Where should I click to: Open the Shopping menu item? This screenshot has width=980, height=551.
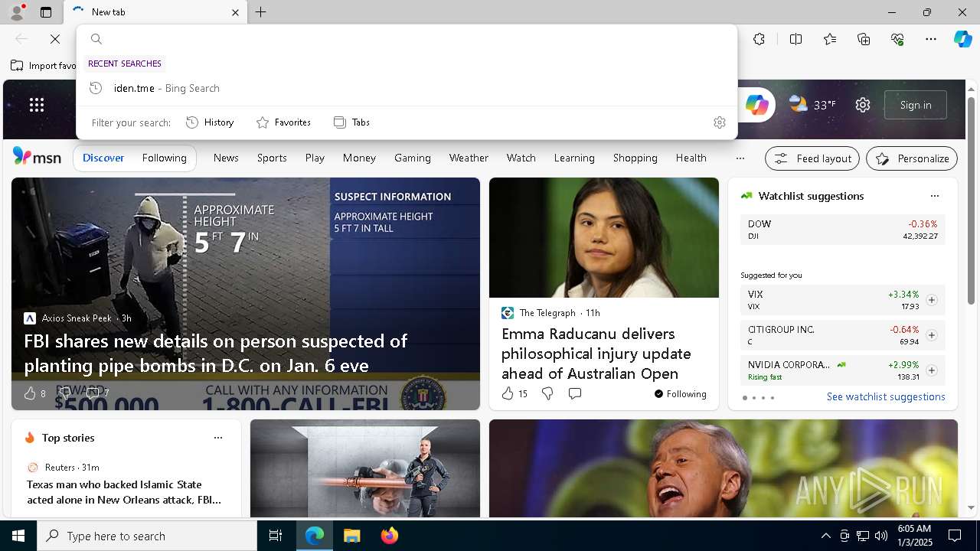635,158
